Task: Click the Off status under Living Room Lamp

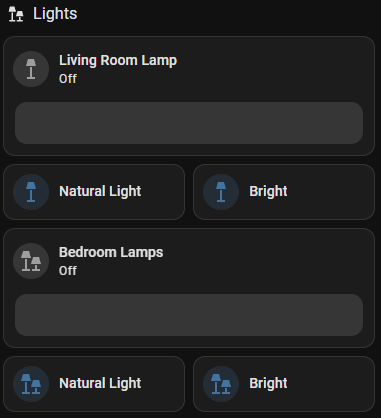Action: (68, 79)
